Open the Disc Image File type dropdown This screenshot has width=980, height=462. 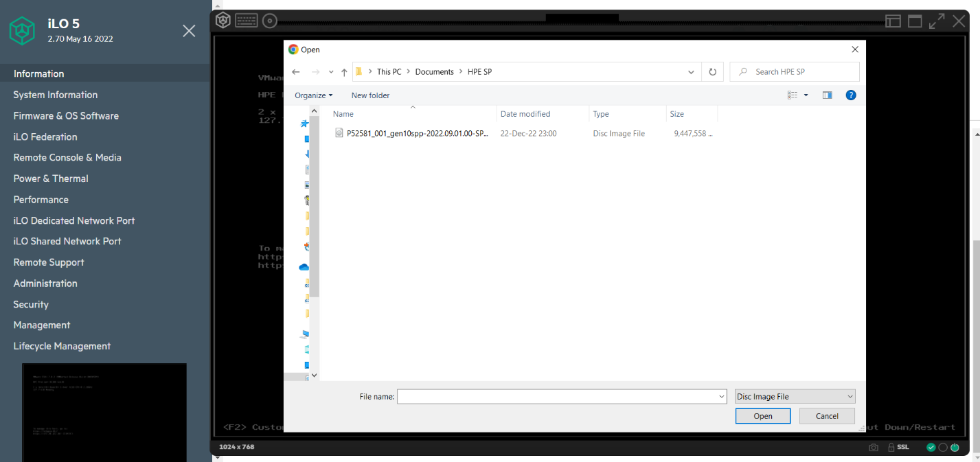pyautogui.click(x=795, y=397)
